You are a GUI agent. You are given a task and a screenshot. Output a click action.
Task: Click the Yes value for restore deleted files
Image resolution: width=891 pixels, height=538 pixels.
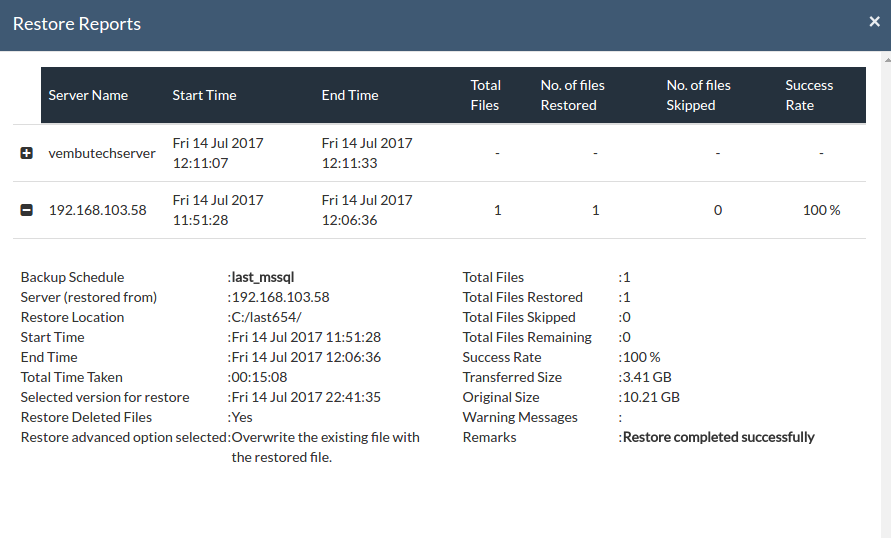pyautogui.click(x=242, y=417)
